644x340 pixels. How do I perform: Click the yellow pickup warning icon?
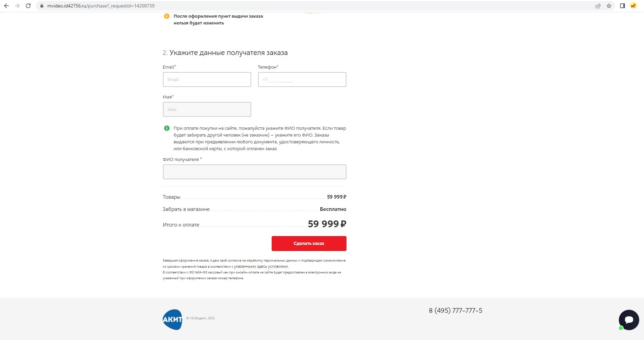pos(167,16)
